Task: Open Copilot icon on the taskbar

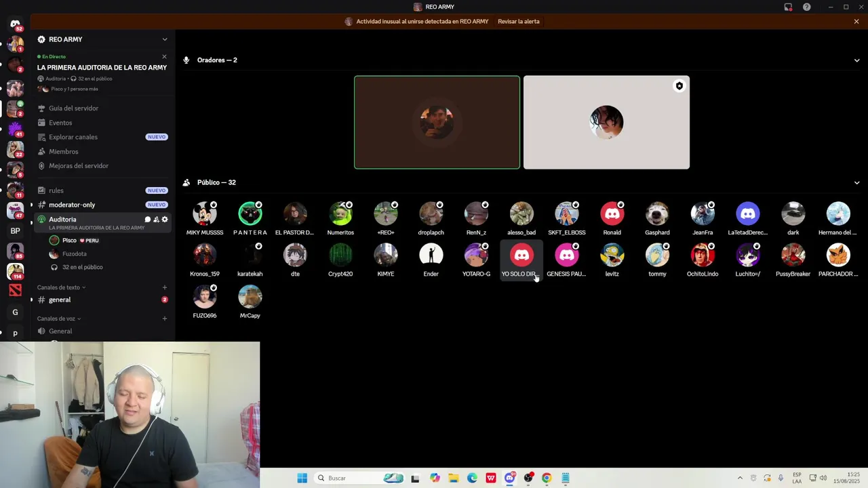Action: pyautogui.click(x=435, y=478)
